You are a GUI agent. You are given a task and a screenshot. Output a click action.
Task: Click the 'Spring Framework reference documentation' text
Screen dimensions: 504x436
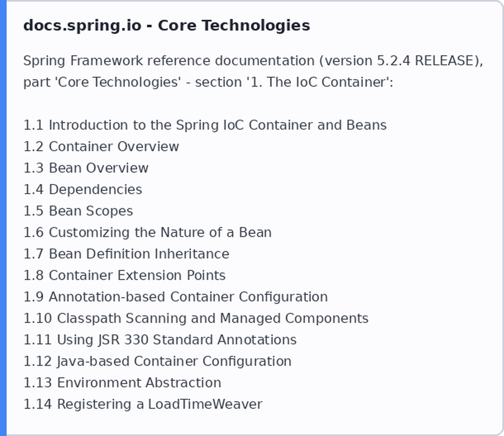[x=169, y=61]
